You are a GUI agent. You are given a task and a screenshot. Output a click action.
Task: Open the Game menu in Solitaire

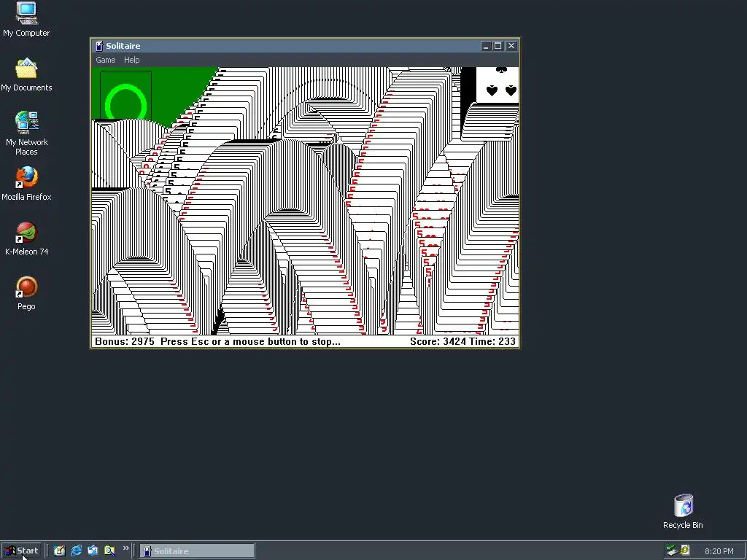point(105,60)
